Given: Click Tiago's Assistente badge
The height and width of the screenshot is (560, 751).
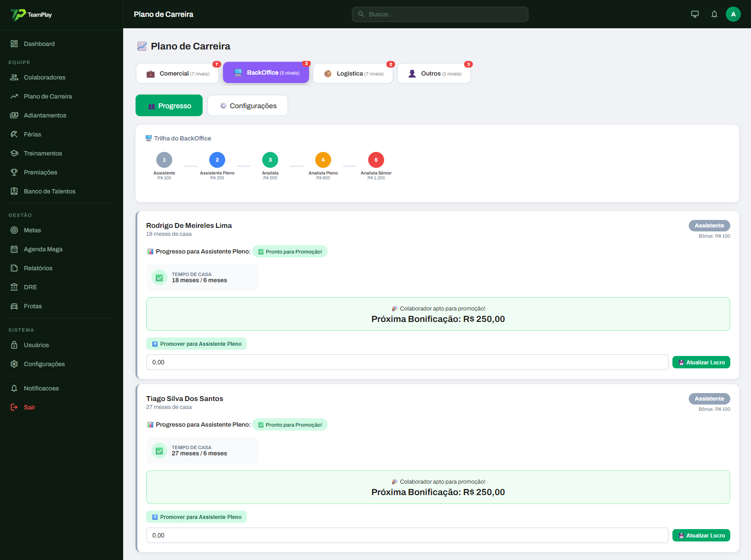Looking at the screenshot, I should pos(709,398).
